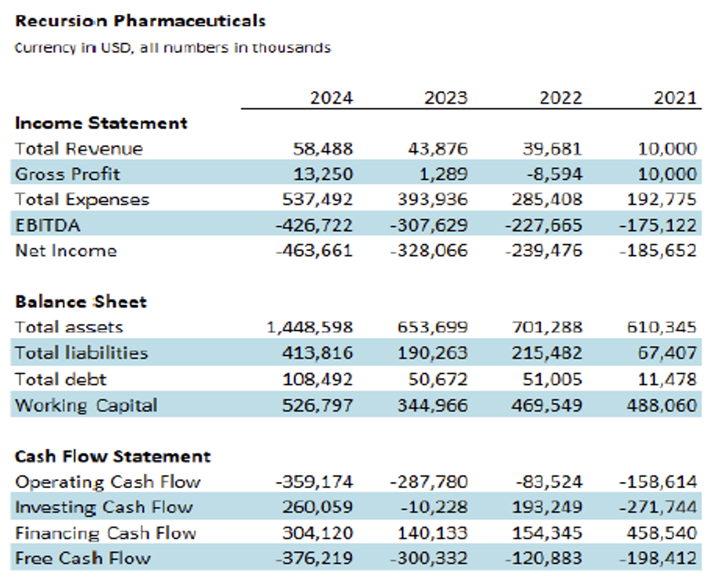
Task: Click the 2024 Investing Cash Flow value 260,059
Action: pyautogui.click(x=318, y=507)
